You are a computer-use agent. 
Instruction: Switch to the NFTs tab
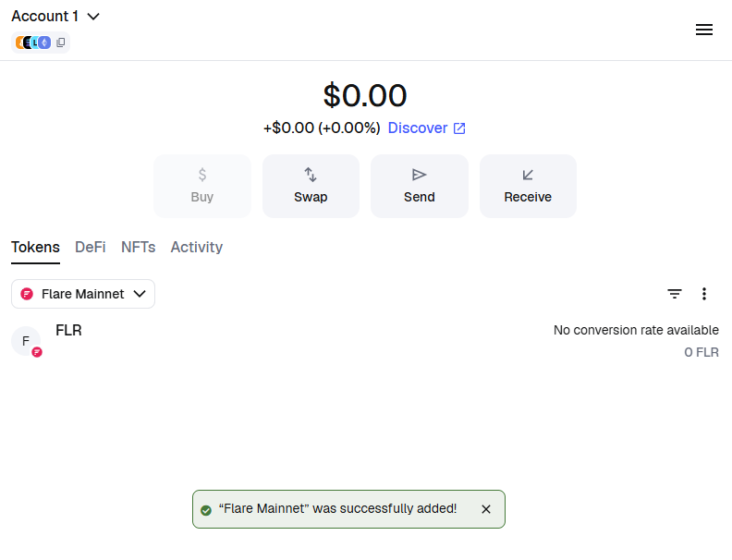click(139, 248)
